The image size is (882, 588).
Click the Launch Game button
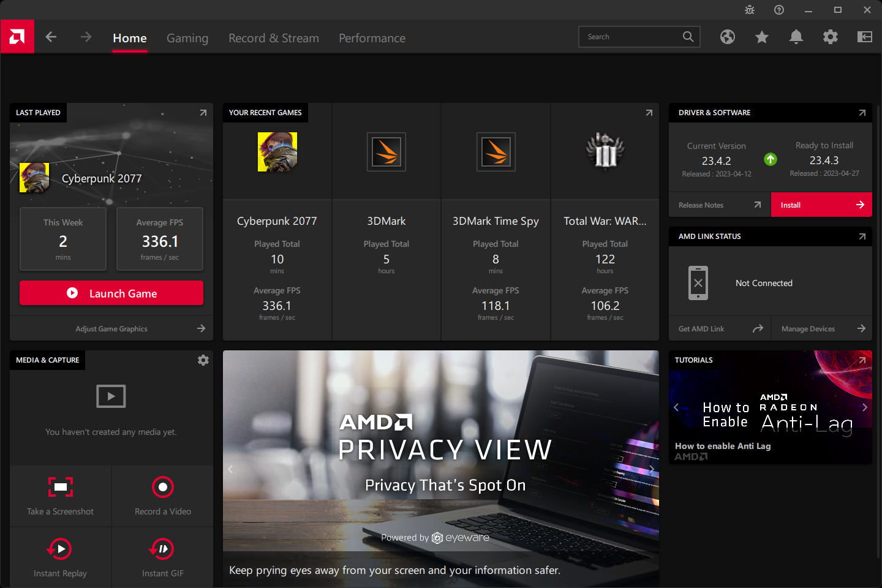pyautogui.click(x=111, y=293)
